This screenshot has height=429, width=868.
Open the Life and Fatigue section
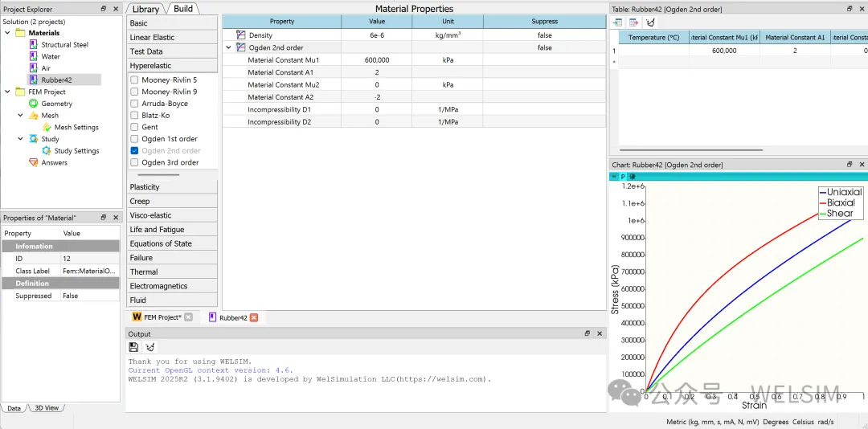[173, 230]
